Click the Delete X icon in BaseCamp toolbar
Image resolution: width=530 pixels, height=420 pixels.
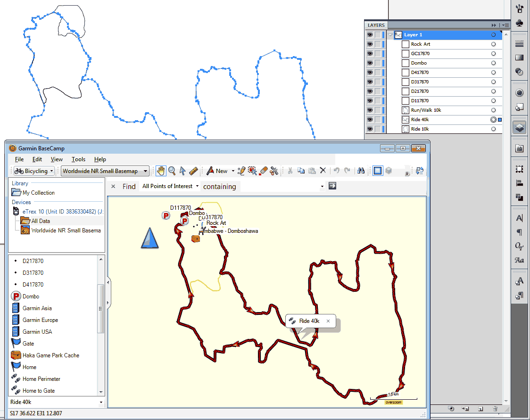pos(323,171)
